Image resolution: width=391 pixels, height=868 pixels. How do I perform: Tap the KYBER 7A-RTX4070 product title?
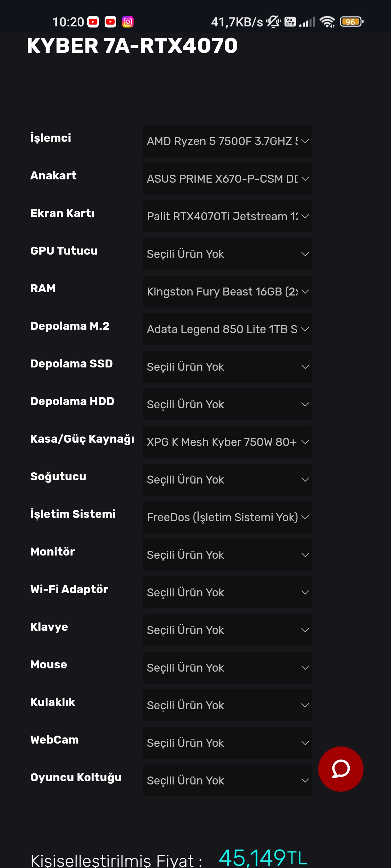pyautogui.click(x=132, y=46)
